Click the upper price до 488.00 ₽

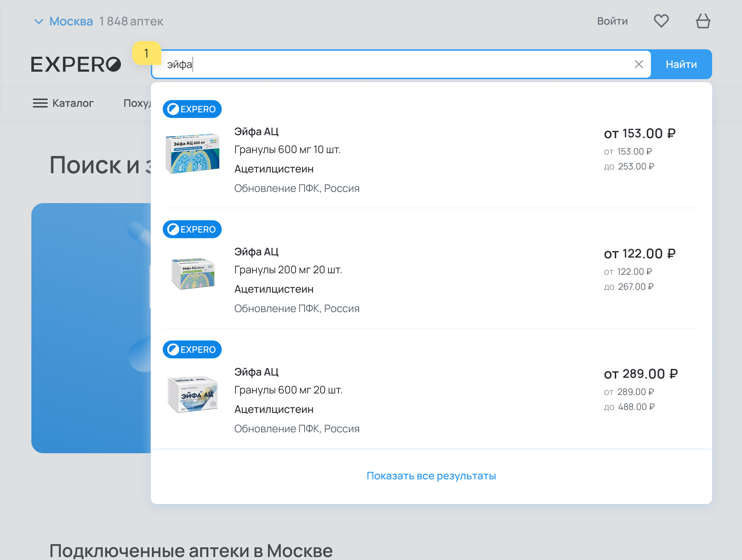click(x=629, y=407)
